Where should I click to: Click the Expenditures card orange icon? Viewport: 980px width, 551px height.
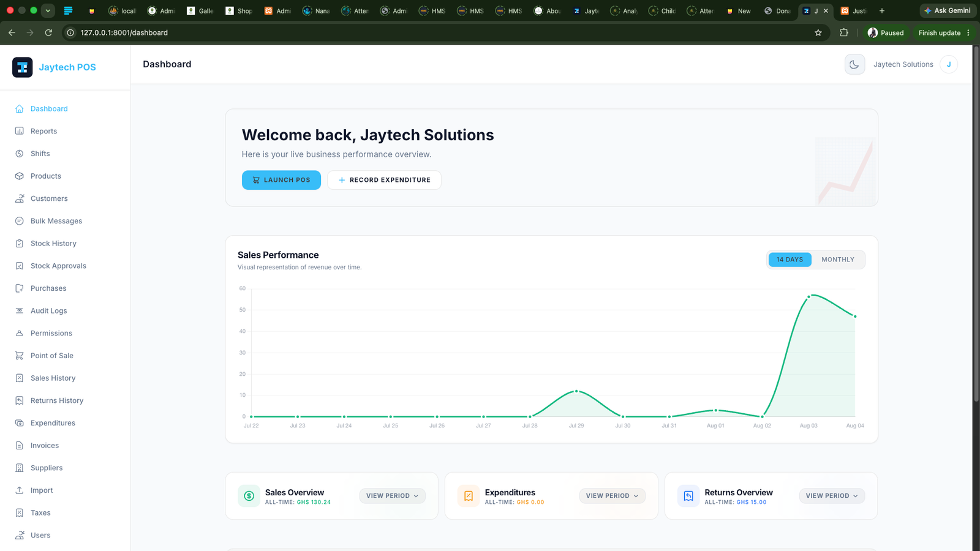[469, 496]
